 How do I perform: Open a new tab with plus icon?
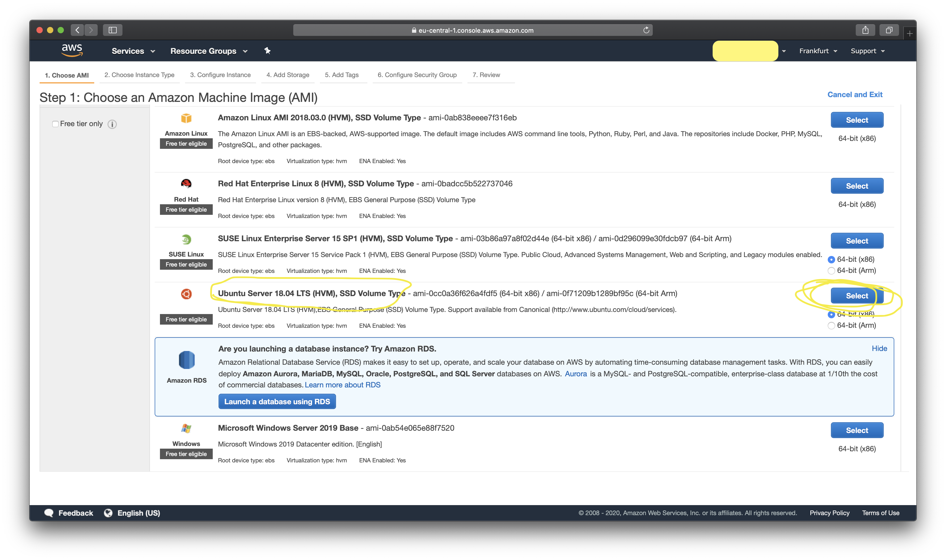[x=910, y=34]
